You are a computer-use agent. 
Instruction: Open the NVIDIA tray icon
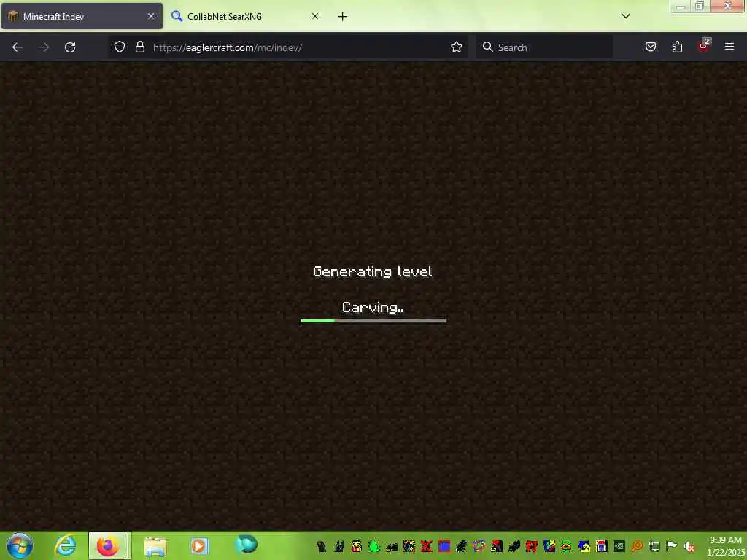click(x=619, y=546)
